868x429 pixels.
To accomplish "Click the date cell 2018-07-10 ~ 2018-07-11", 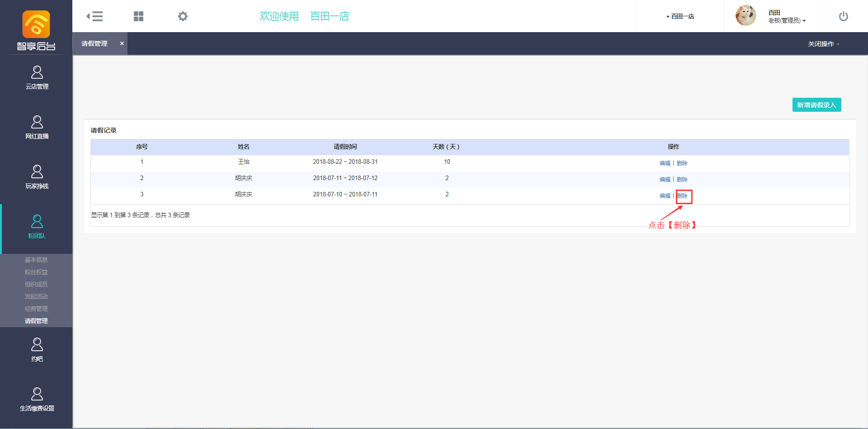I will [345, 194].
